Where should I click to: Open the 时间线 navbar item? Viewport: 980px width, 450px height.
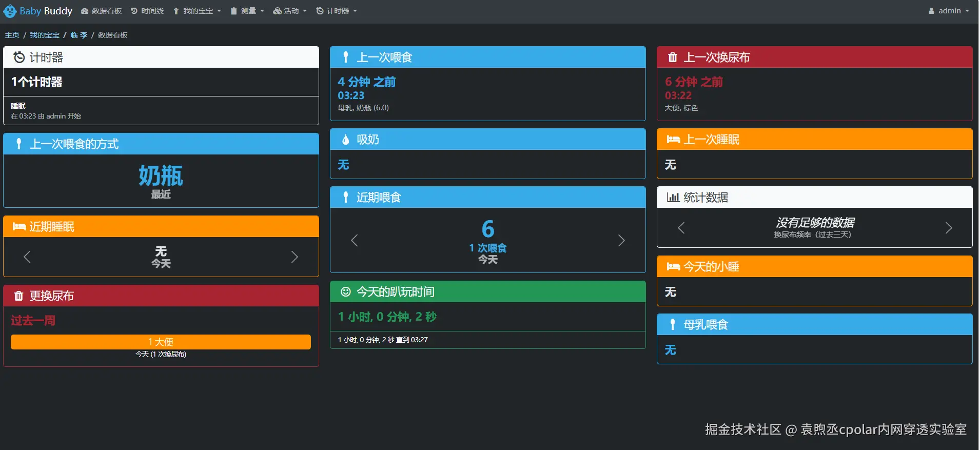[147, 11]
